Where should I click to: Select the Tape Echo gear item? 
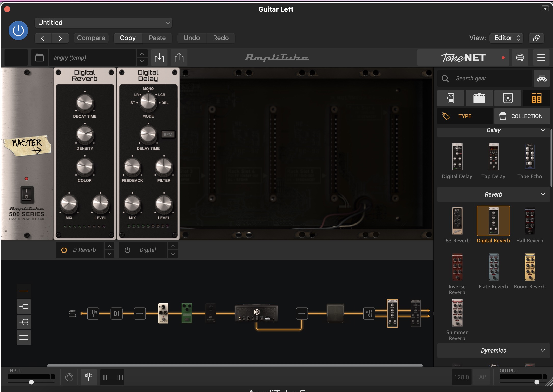(x=530, y=161)
